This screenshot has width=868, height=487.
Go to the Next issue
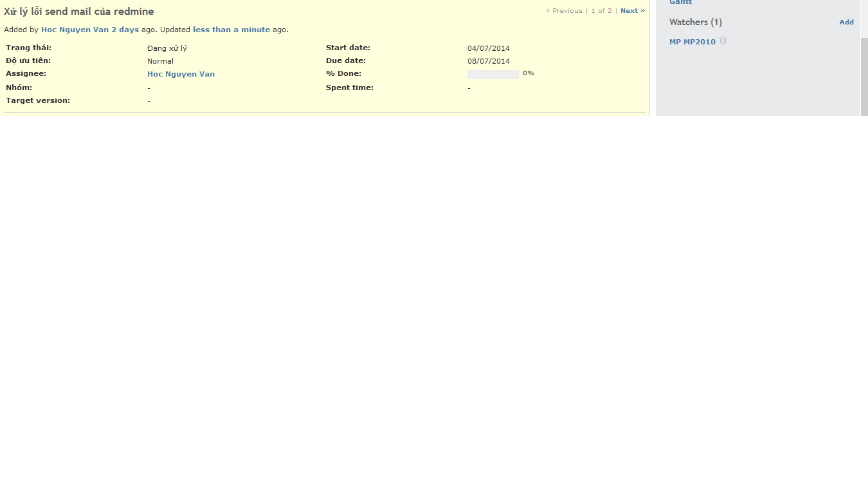633,11
